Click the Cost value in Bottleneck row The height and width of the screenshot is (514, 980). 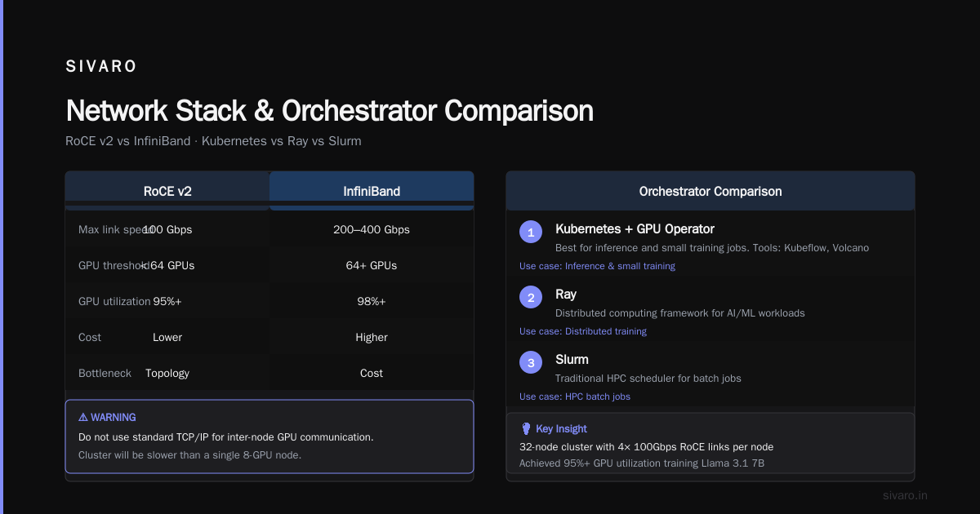click(372, 373)
